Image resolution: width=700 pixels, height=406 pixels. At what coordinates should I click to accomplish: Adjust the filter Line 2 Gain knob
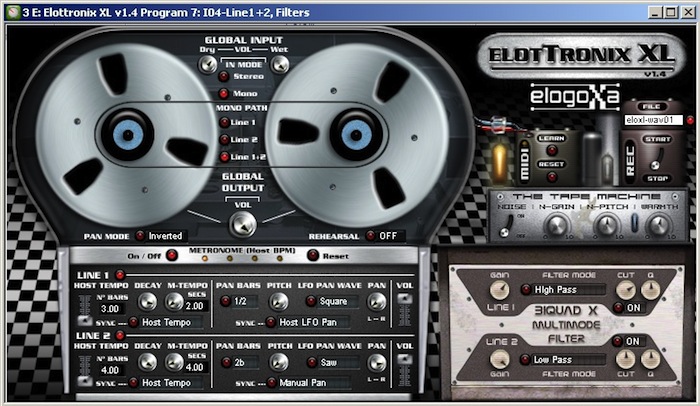coord(499,360)
